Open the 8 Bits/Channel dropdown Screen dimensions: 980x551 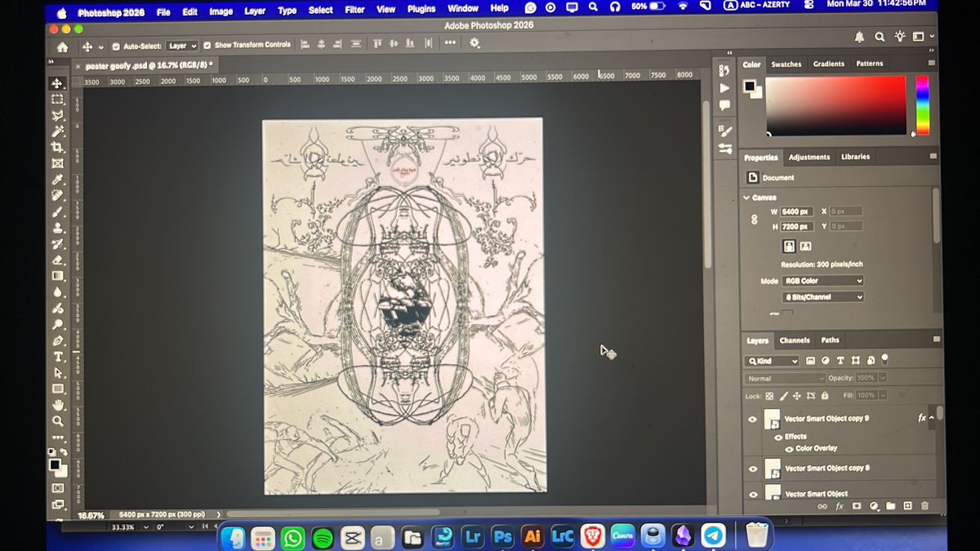point(822,297)
